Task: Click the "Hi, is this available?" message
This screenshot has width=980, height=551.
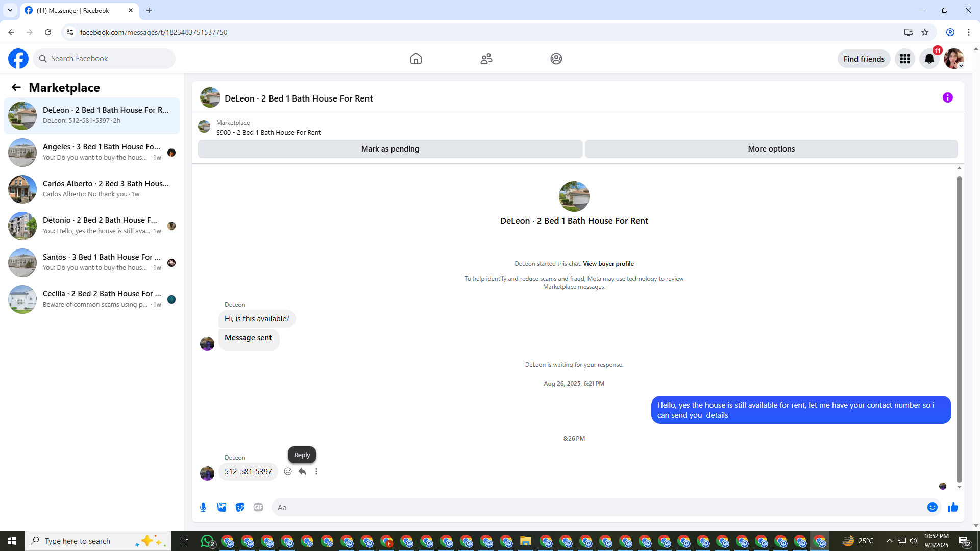Action: pos(257,319)
